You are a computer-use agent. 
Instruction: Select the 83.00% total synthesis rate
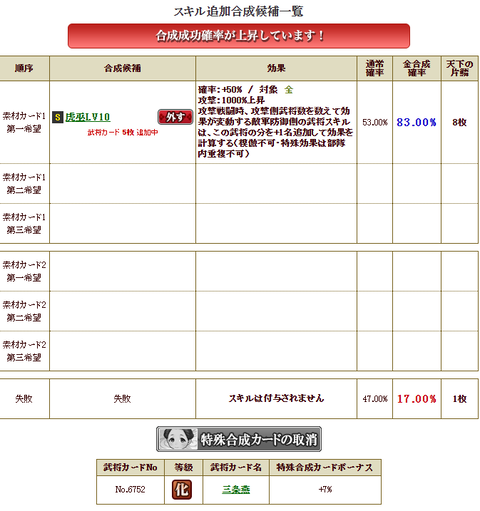[x=416, y=122]
